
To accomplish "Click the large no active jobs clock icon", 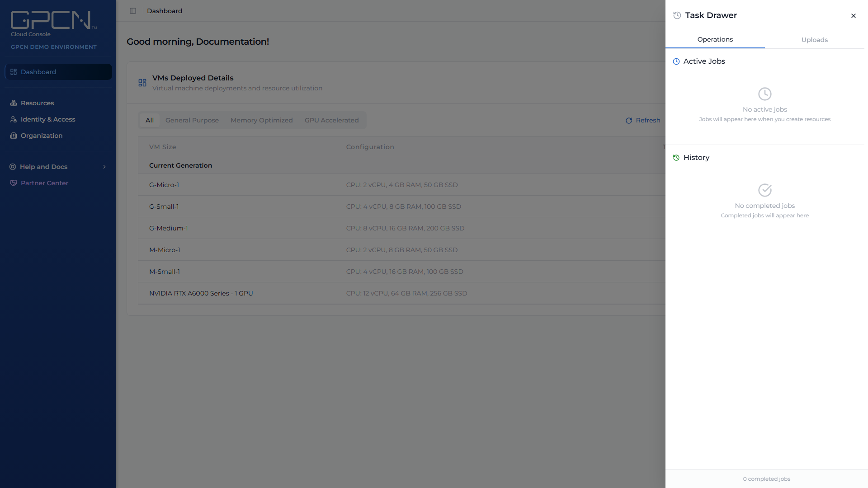I will tap(764, 94).
